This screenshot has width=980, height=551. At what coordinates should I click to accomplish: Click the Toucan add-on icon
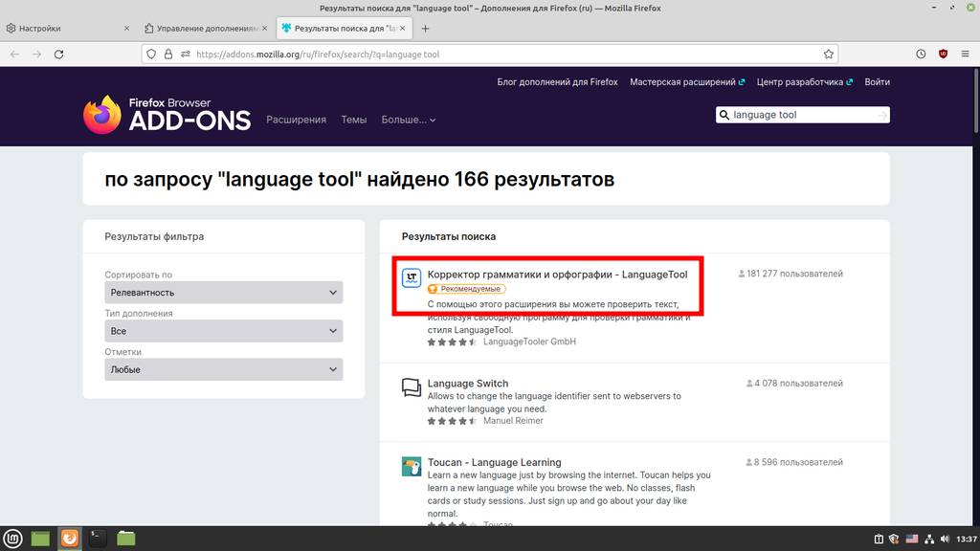click(412, 467)
